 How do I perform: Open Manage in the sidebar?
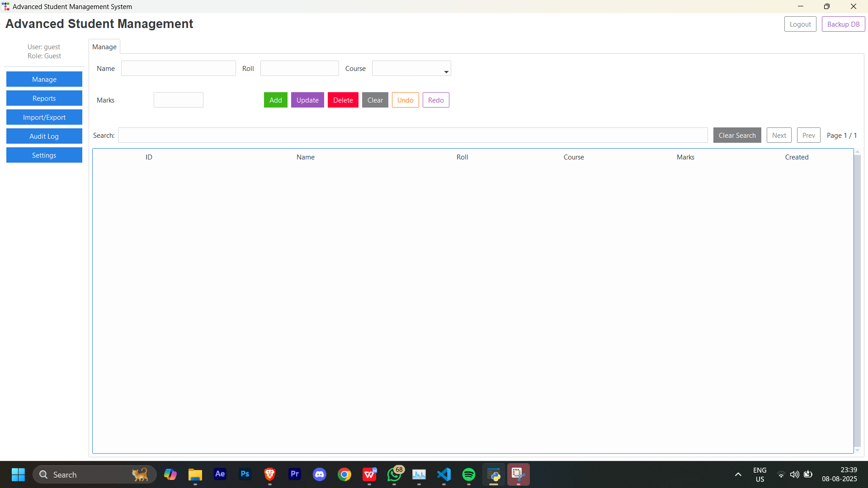click(44, 79)
